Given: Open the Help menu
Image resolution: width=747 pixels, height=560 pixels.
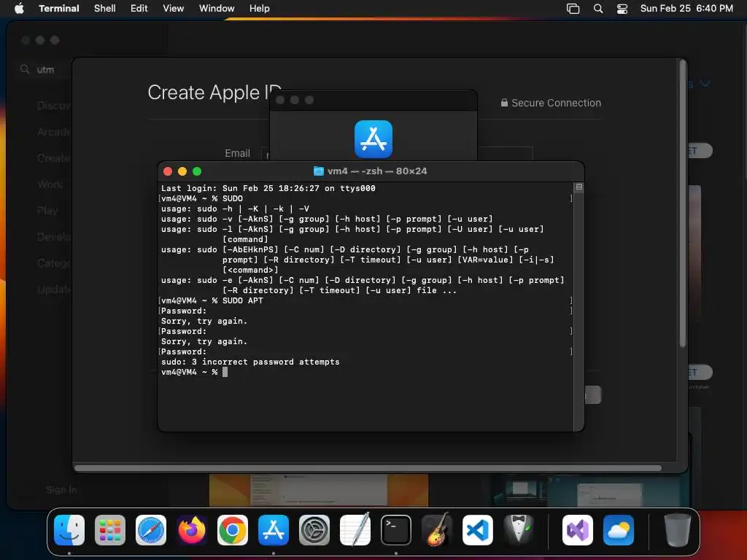Looking at the screenshot, I should click(x=259, y=8).
